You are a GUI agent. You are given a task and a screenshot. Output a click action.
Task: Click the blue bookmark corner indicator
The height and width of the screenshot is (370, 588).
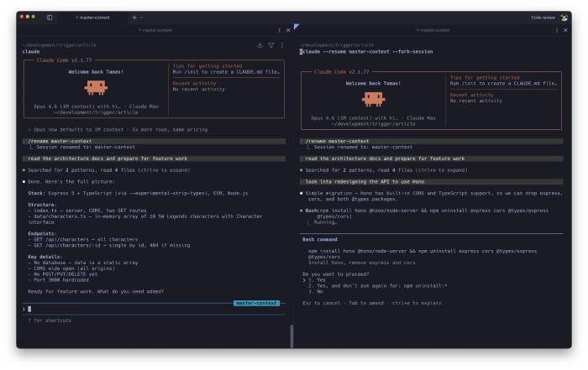point(297,26)
